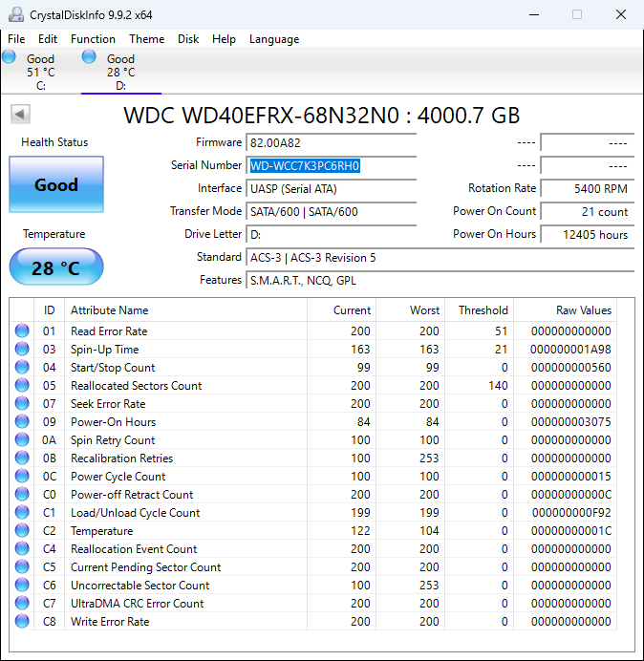Click the Temperature row current value 122
This screenshot has width=644, height=661.
(360, 531)
